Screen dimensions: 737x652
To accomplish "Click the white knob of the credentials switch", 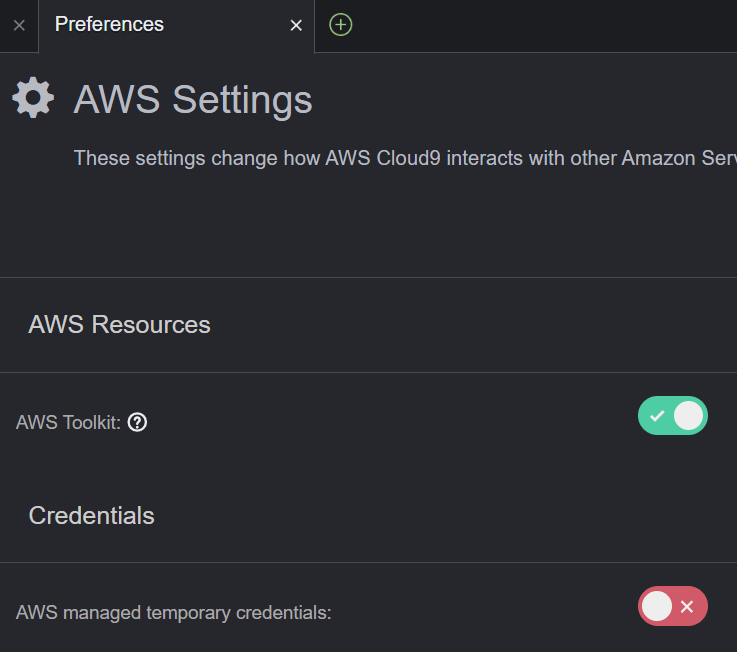I will tap(657, 606).
